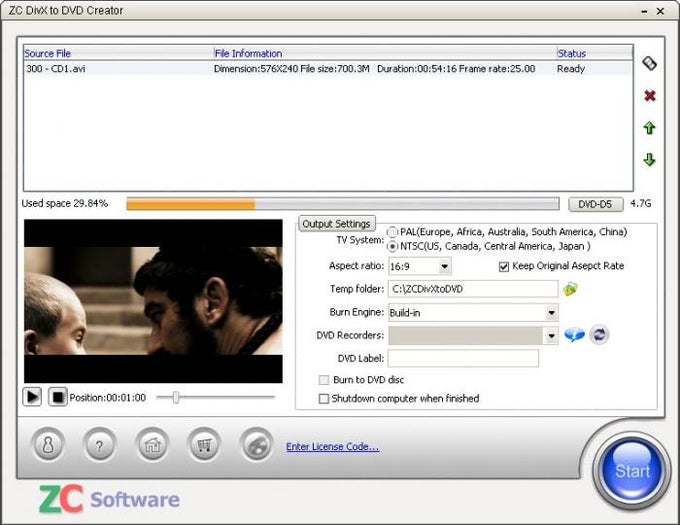The width and height of the screenshot is (680, 525).
Task: Minimize the ZC DivX to DVD window
Action: tap(644, 11)
